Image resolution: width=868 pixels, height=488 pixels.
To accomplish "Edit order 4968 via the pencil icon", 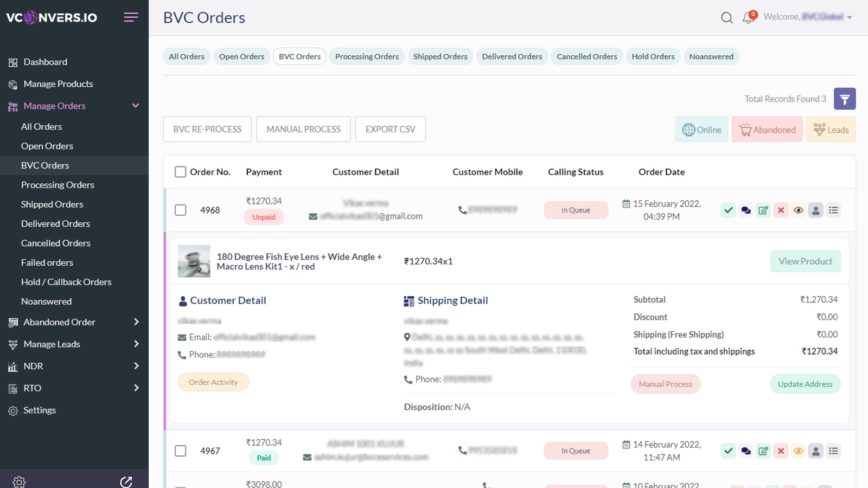I will 763,210.
